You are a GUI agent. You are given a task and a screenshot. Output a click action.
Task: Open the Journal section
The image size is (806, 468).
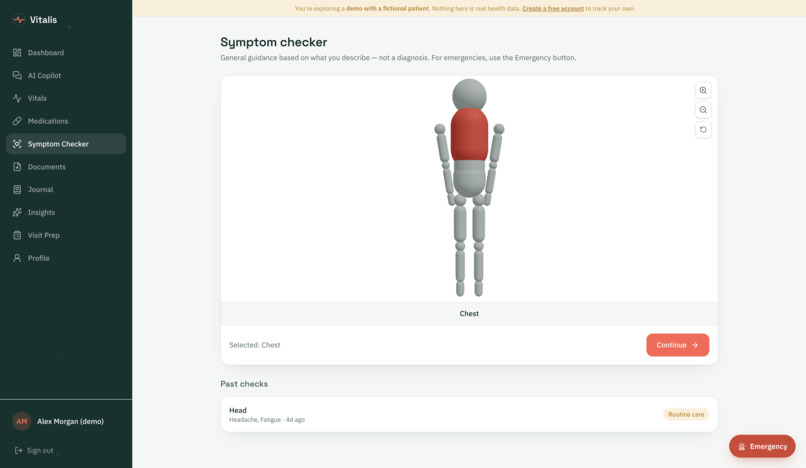click(x=66, y=189)
